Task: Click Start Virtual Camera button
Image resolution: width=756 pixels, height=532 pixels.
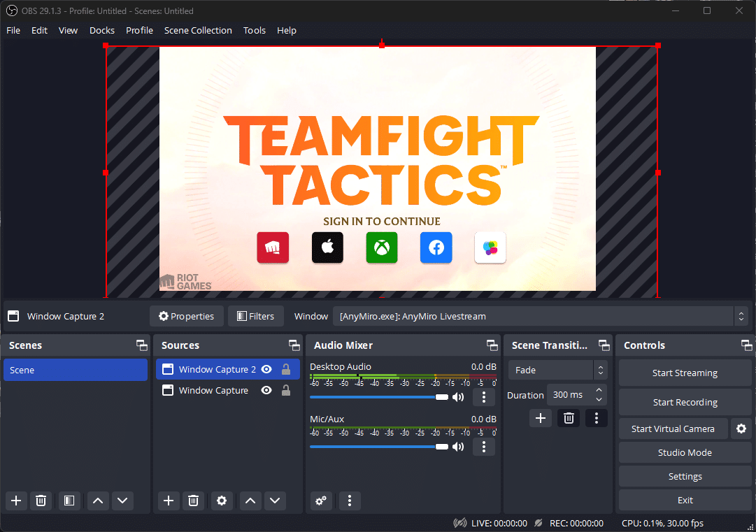Action: click(673, 429)
